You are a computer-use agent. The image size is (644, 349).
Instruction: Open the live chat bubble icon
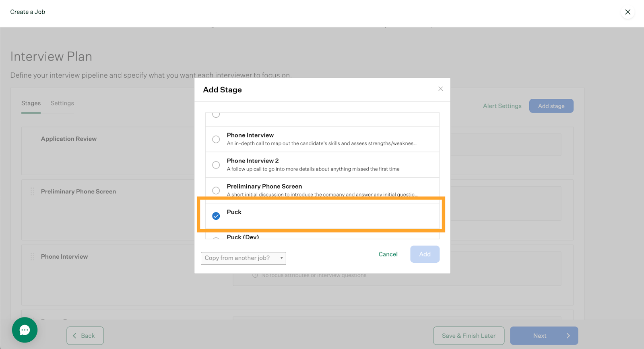click(25, 330)
